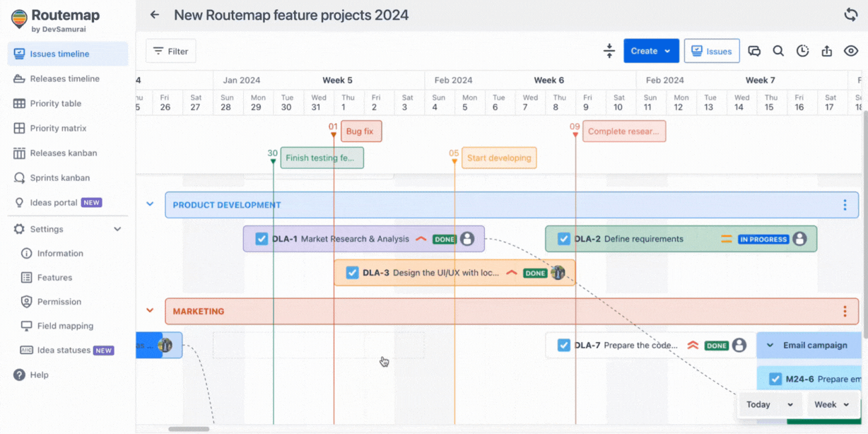Click the back arrow beside the routemap title
Screen dimensions: 868x434
tap(155, 14)
